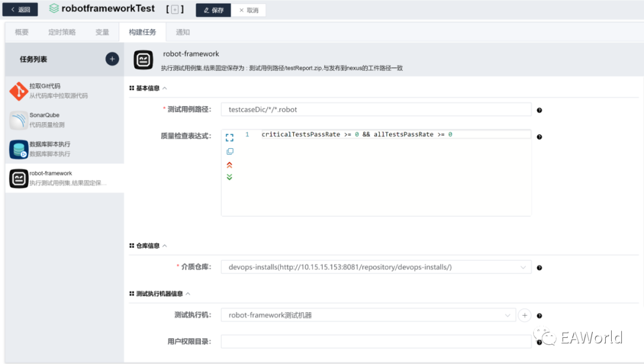
Task: Select the SonarQube task label
Action: (44, 116)
